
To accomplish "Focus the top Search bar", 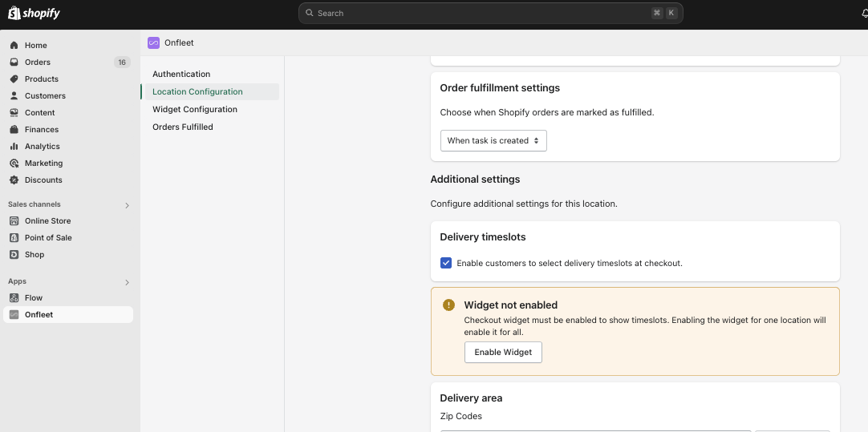I will pos(490,14).
